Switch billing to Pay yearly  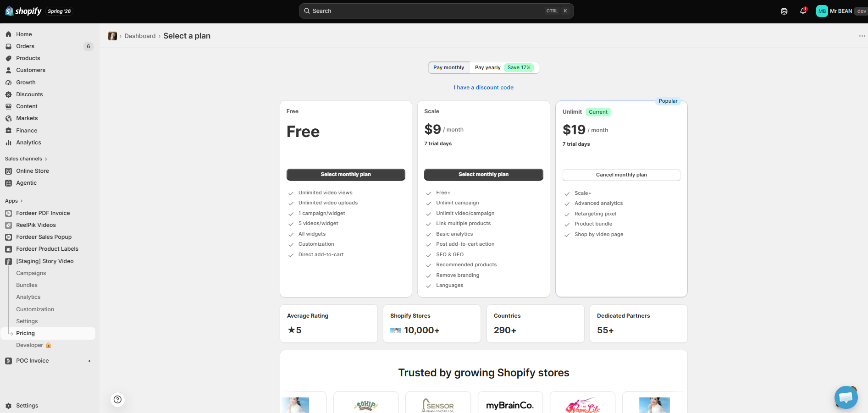click(504, 68)
